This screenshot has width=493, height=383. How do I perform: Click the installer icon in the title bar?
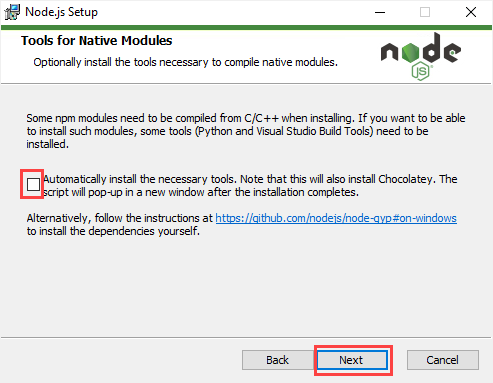tap(12, 12)
